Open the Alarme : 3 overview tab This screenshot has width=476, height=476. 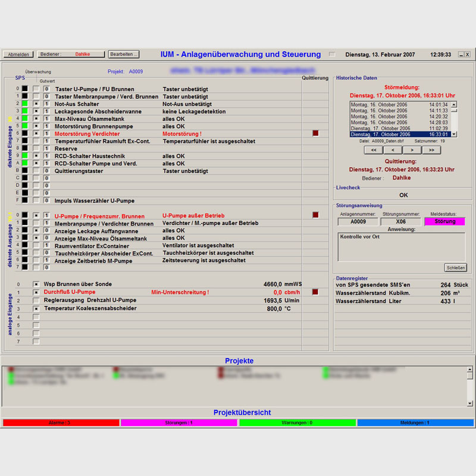(60, 422)
